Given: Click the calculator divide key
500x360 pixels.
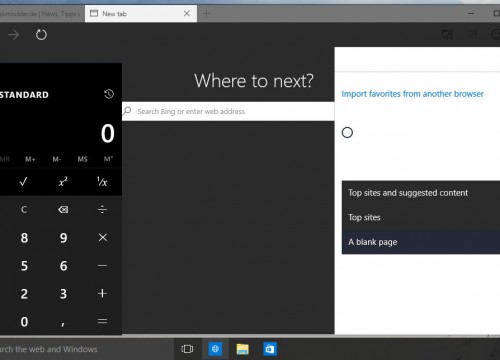Looking at the screenshot, I should 102,210.
